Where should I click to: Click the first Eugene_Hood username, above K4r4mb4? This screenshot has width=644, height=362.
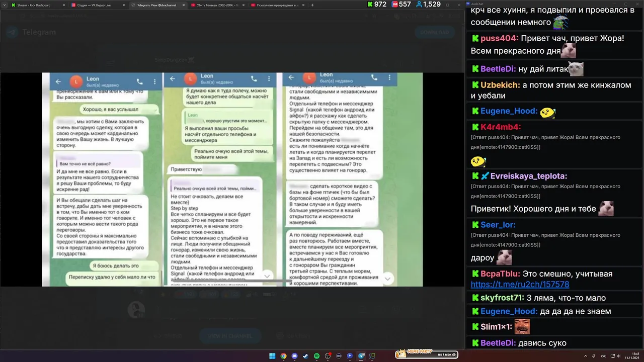(509, 111)
